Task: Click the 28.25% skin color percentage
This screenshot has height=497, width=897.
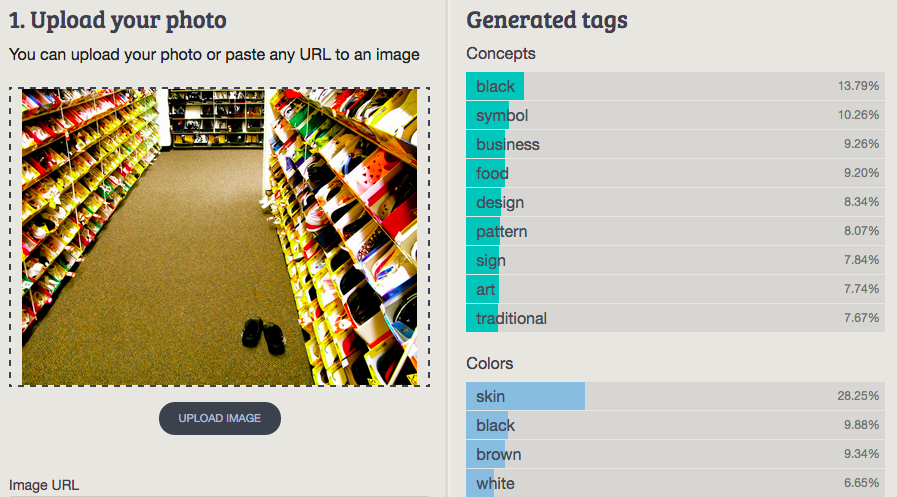Action: 858,396
